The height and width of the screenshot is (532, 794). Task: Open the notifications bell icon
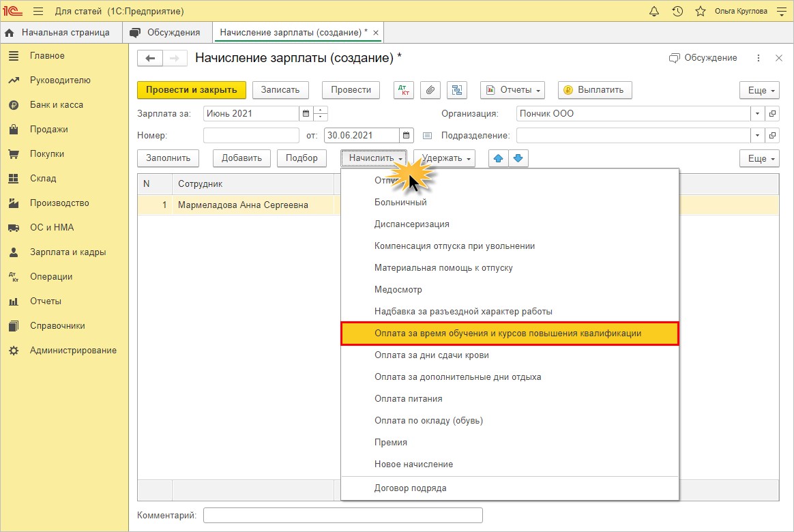653,11
